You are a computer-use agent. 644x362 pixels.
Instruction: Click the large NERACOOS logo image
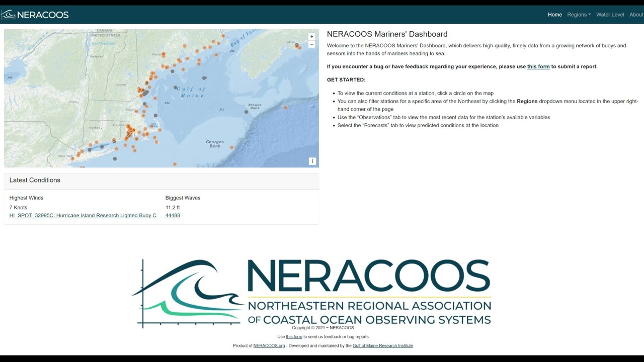[311, 294]
